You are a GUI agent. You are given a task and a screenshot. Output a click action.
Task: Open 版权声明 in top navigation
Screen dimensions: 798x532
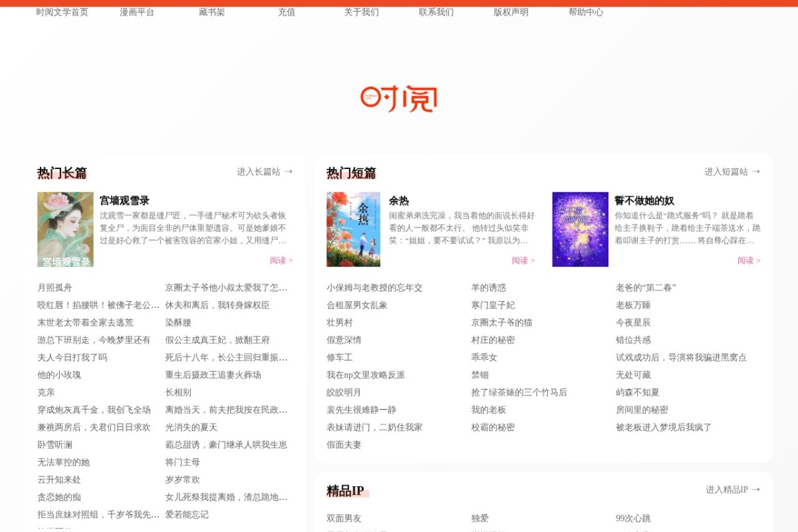(x=511, y=12)
